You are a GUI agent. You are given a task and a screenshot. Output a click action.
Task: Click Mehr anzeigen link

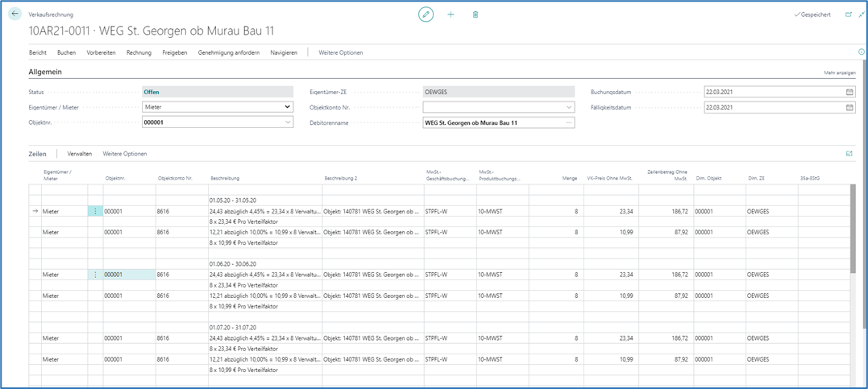839,72
